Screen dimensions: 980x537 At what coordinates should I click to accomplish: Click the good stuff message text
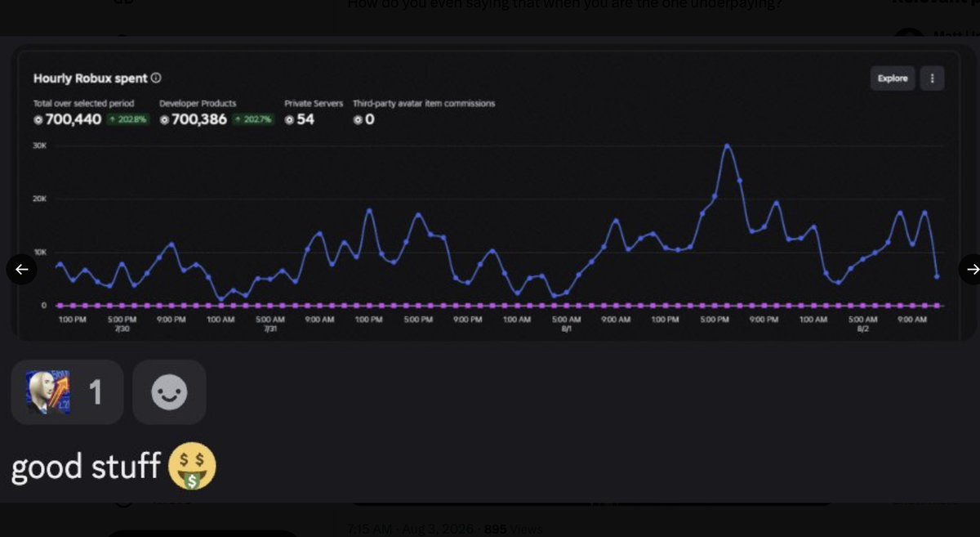pos(86,468)
